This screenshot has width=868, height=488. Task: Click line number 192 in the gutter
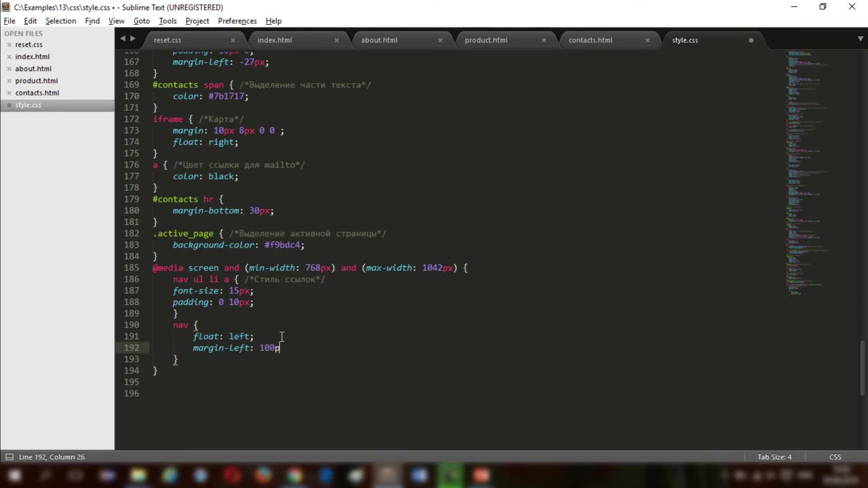coord(132,347)
